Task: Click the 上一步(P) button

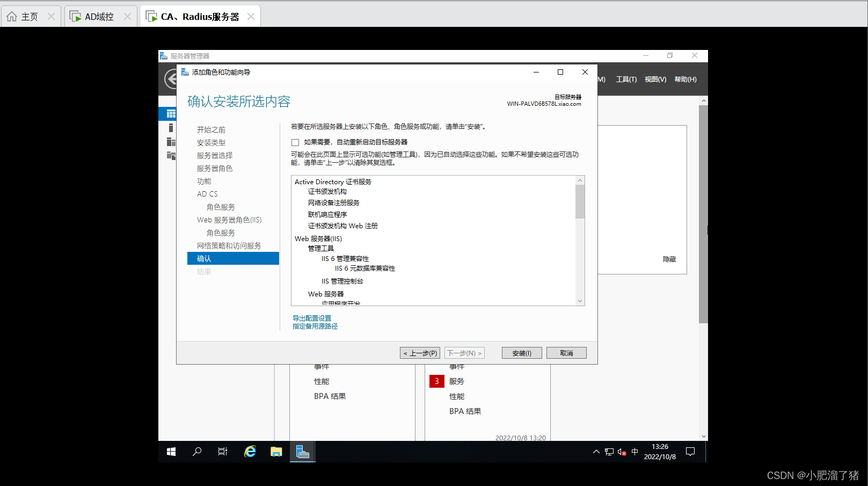Action: [420, 353]
